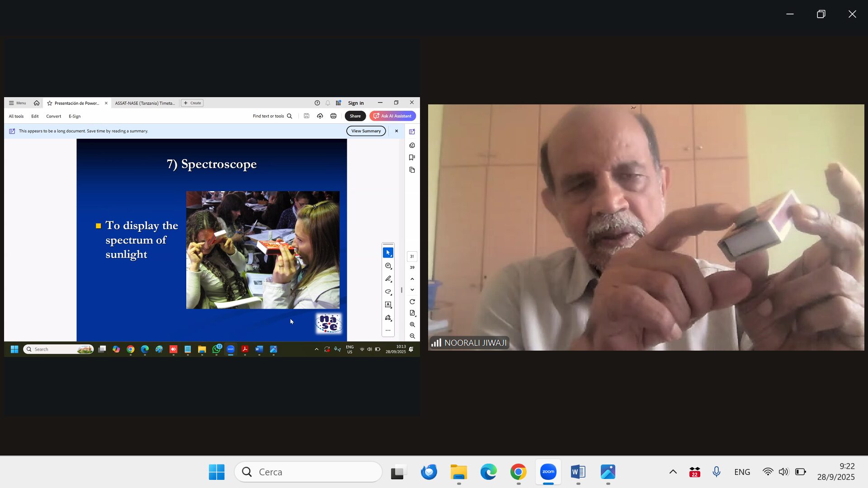Switch to ASSAT-NASE (Tanzania) Timetable tab

(145, 103)
